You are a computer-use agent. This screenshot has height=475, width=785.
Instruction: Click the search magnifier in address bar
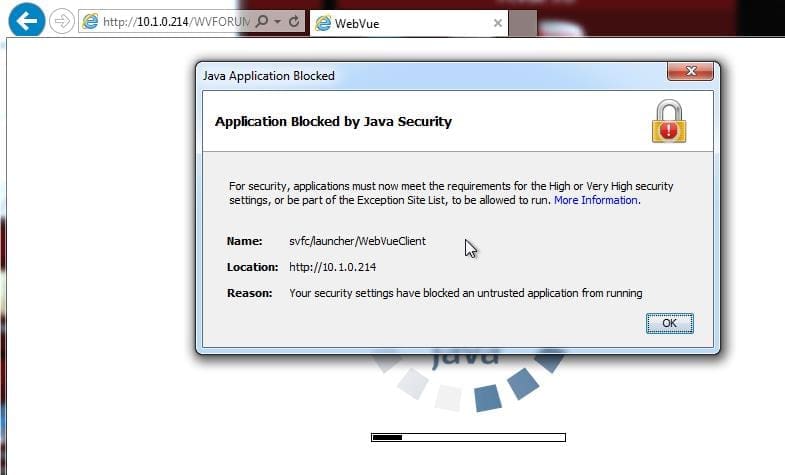click(262, 21)
